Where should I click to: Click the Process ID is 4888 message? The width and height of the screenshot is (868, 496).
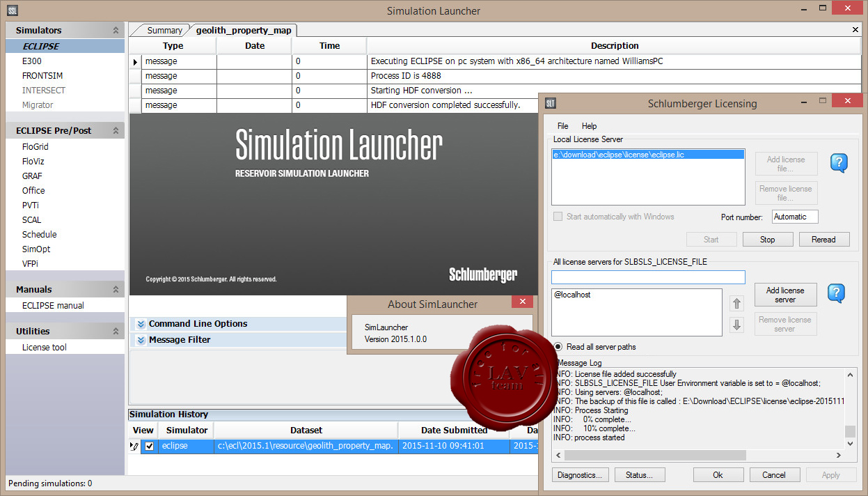pos(406,76)
